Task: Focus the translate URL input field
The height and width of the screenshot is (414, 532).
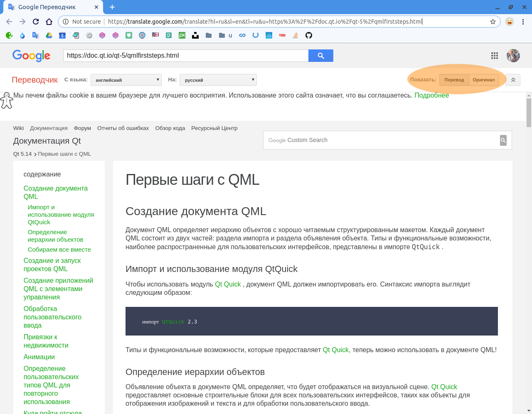Action: (x=186, y=56)
